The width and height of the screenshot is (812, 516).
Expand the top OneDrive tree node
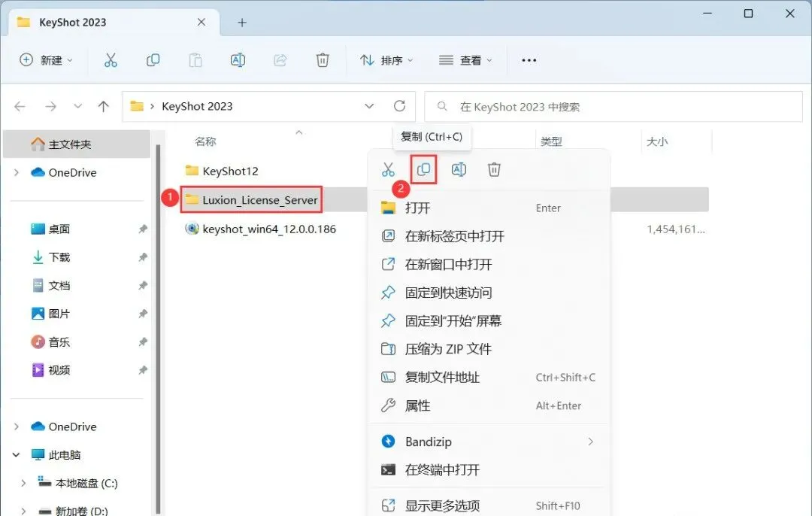[x=17, y=172]
